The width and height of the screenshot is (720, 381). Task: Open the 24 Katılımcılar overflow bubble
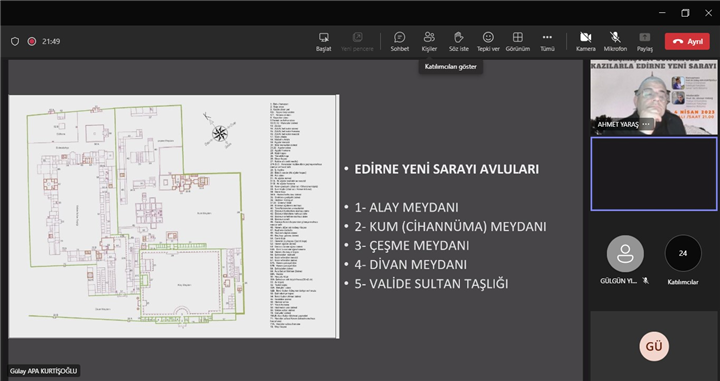(x=683, y=253)
